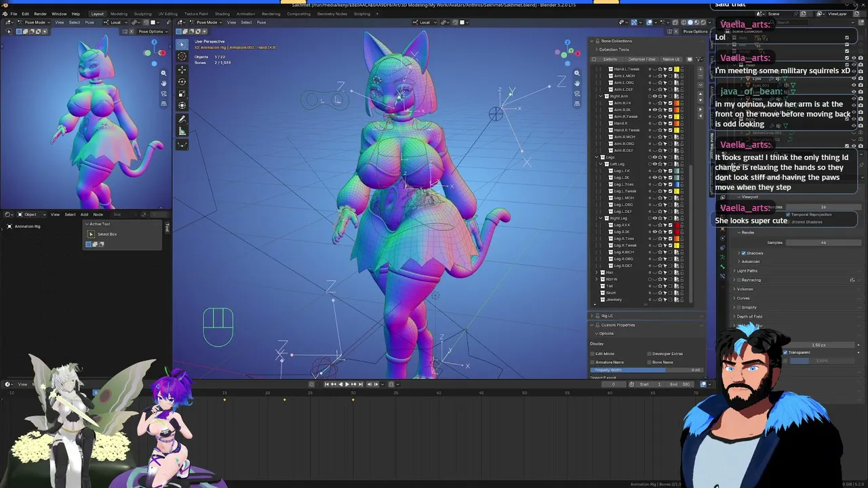Play the animation in the timeline
This screenshot has width=868, height=488.
347,384
